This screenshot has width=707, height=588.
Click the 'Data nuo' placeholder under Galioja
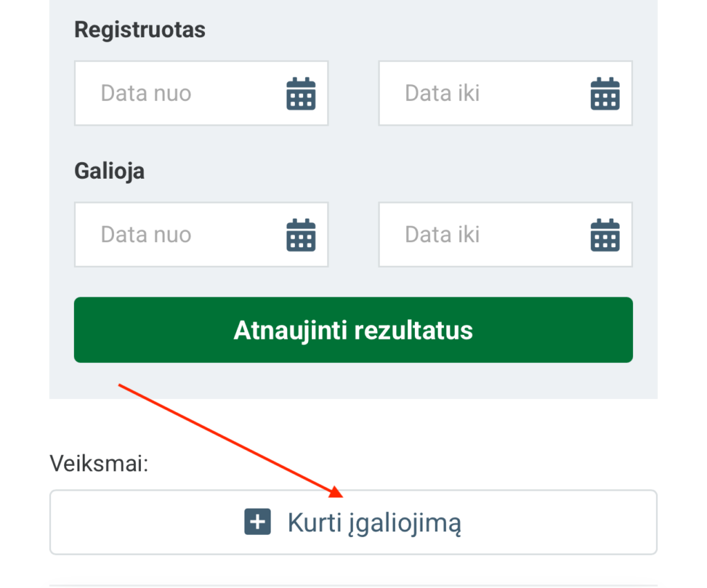[x=146, y=235]
